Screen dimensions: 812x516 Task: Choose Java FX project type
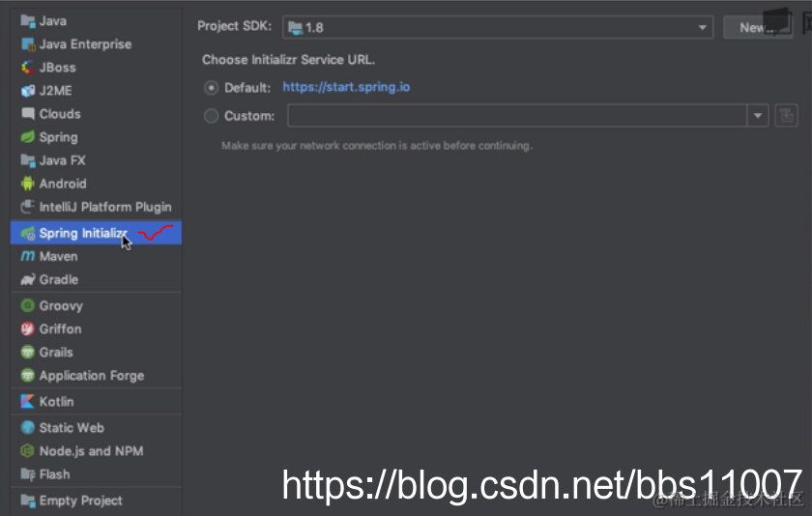click(x=62, y=160)
